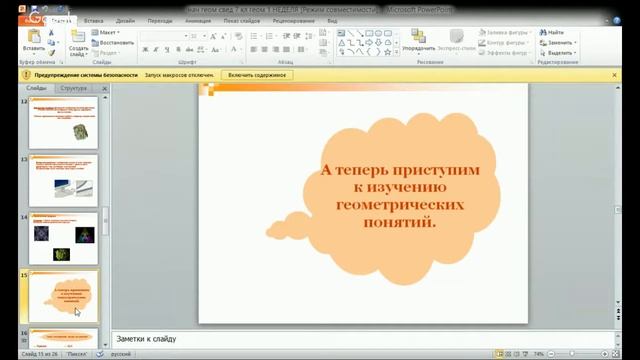Select slide 14 thumbnail
The image size is (640, 360).
coord(63,238)
